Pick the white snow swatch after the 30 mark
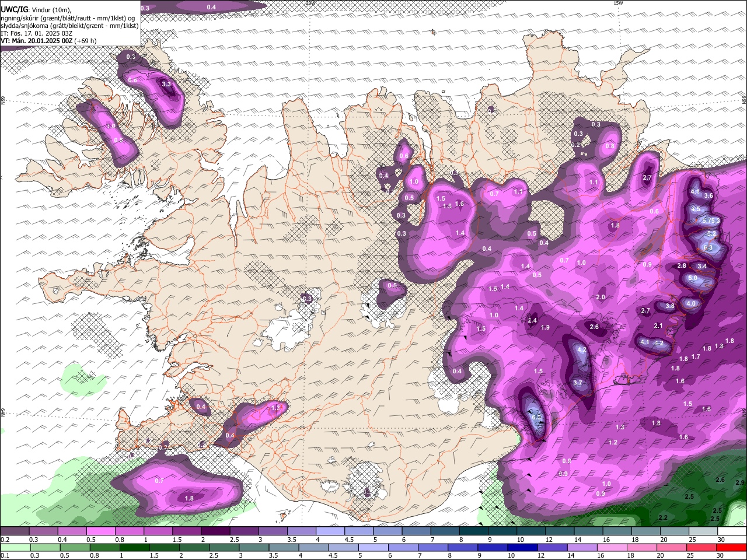 pyautogui.click(x=732, y=531)
